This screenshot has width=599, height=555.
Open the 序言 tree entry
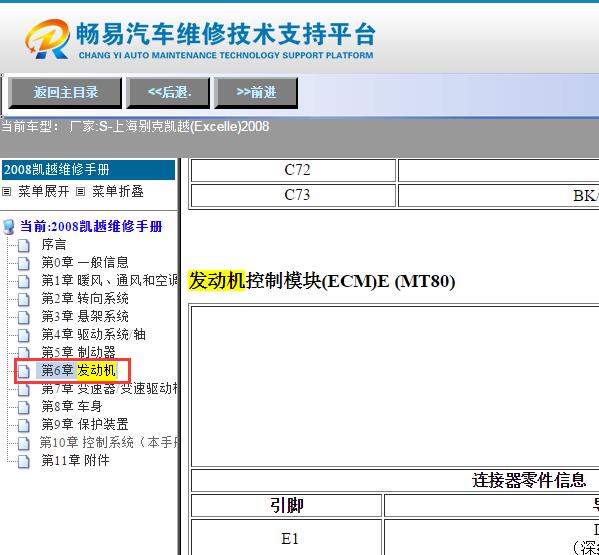(54, 244)
